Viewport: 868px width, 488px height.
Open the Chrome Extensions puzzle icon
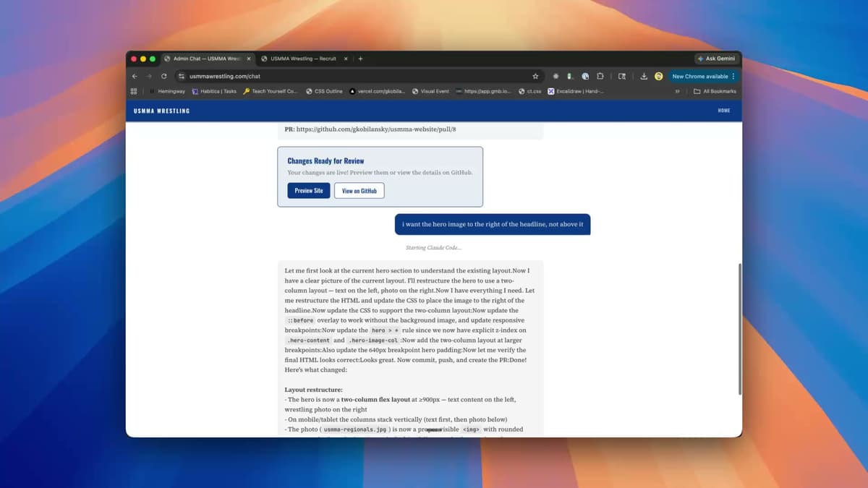(x=600, y=76)
